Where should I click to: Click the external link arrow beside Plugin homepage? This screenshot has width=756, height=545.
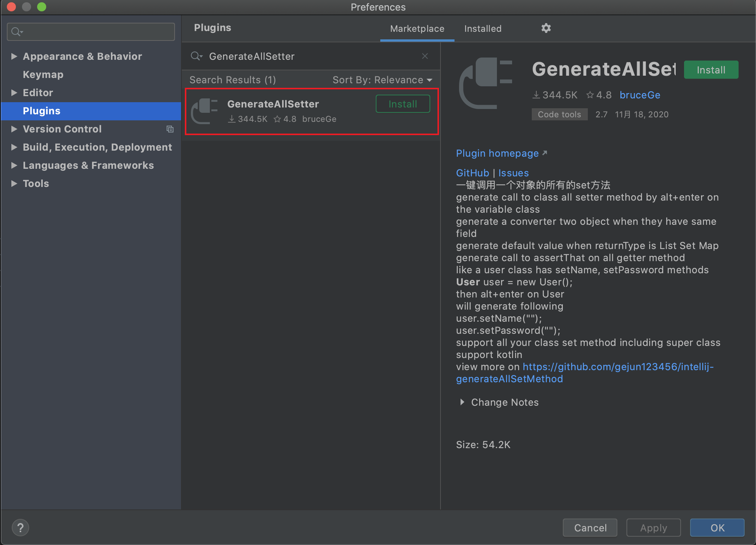pos(545,153)
